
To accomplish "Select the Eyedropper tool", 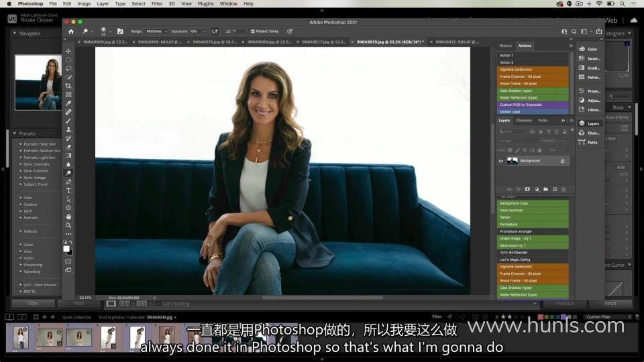I will coord(68,103).
